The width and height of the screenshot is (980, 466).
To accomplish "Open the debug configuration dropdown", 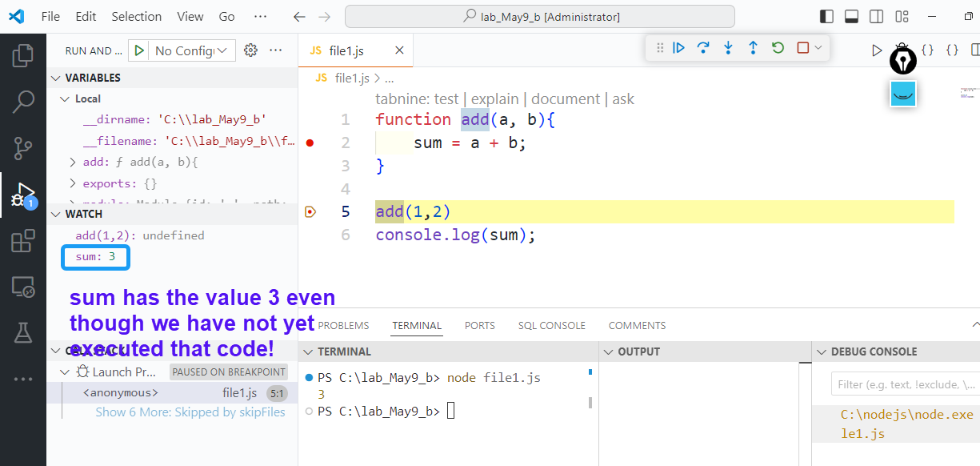I will [x=192, y=50].
